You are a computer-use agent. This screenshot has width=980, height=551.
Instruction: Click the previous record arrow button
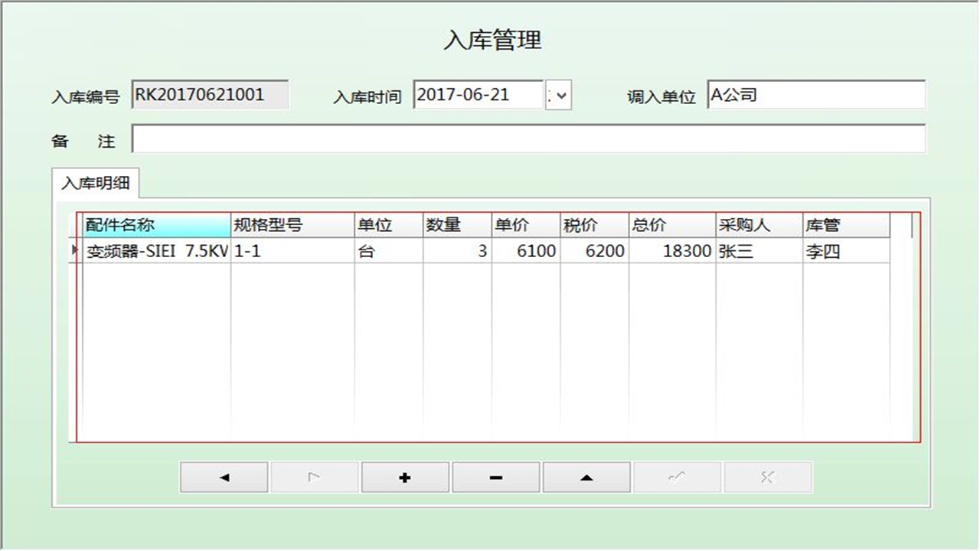(x=223, y=477)
